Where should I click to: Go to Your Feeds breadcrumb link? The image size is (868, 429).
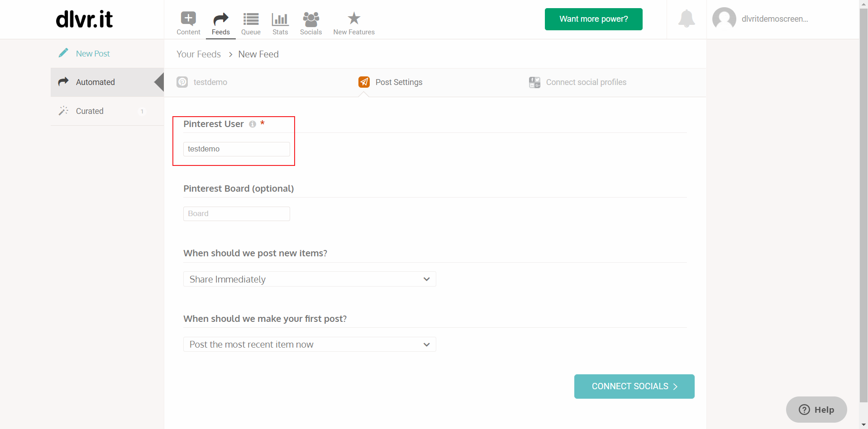(x=199, y=54)
